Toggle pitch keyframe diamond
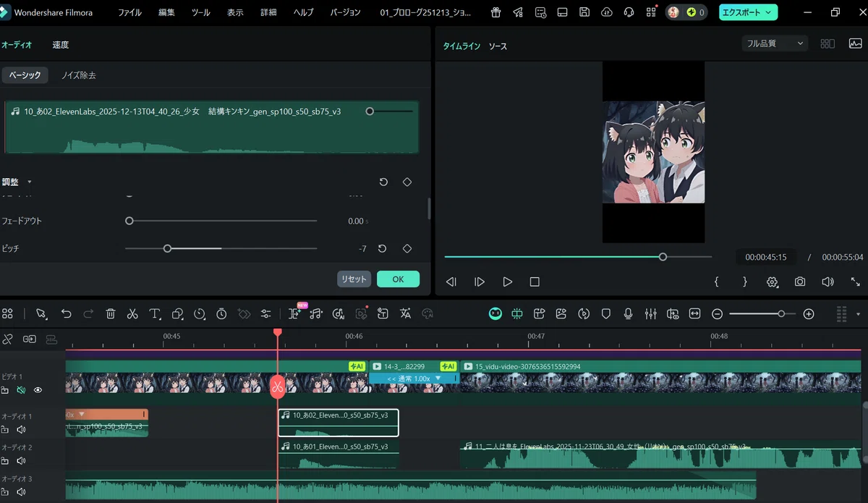This screenshot has width=868, height=503. pos(407,248)
